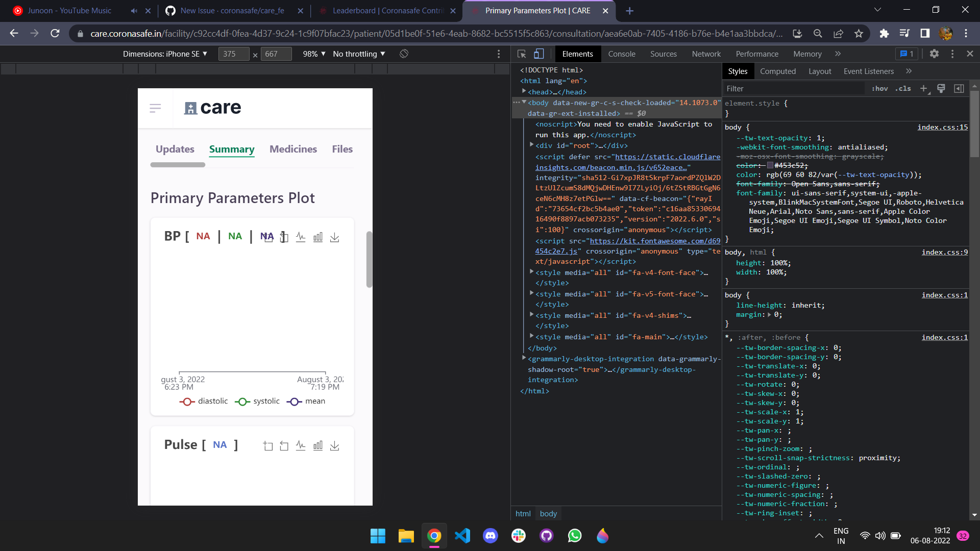Screen dimensions: 980x551
Task: Click the color swatch beside #453c52
Action: click(x=771, y=165)
